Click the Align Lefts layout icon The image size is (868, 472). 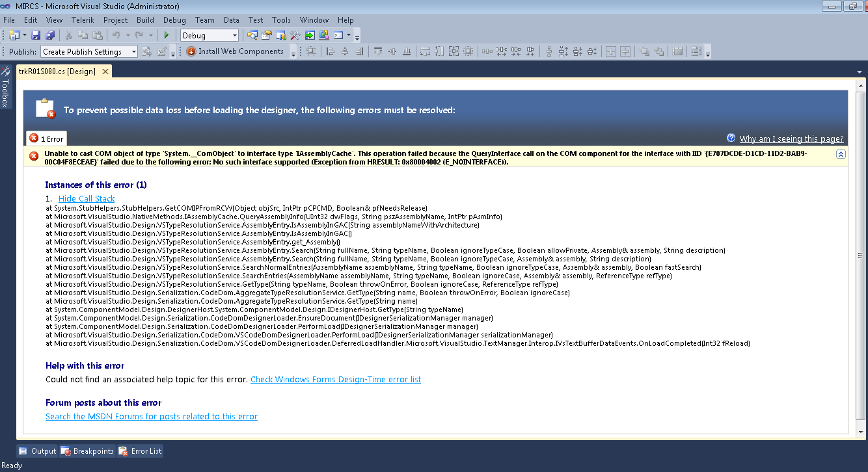[x=330, y=51]
